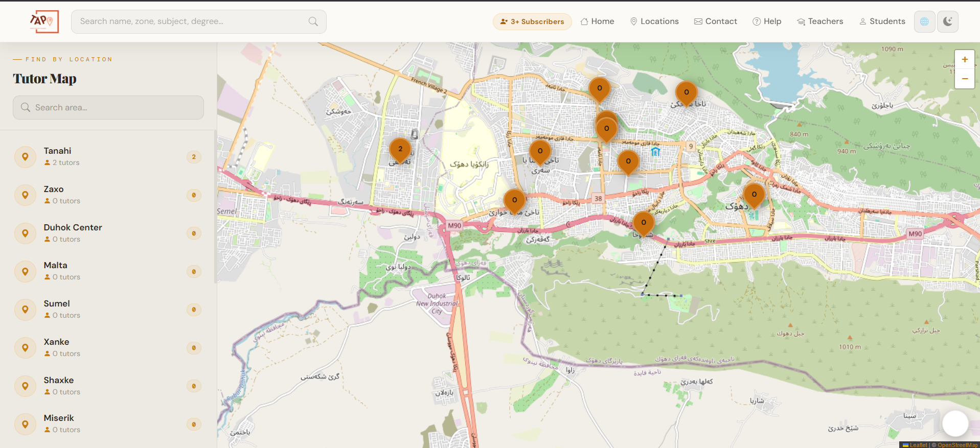Click the Tanahi location pin icon

(x=25, y=157)
